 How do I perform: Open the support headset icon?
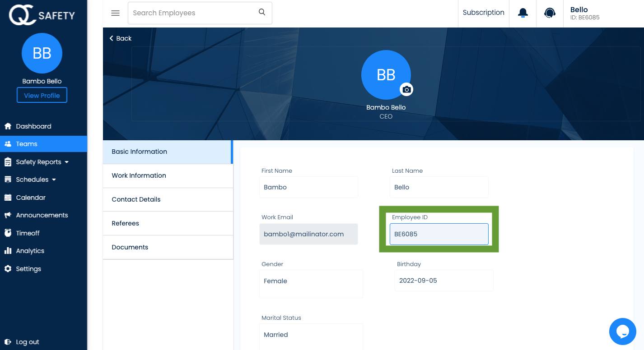tap(550, 13)
